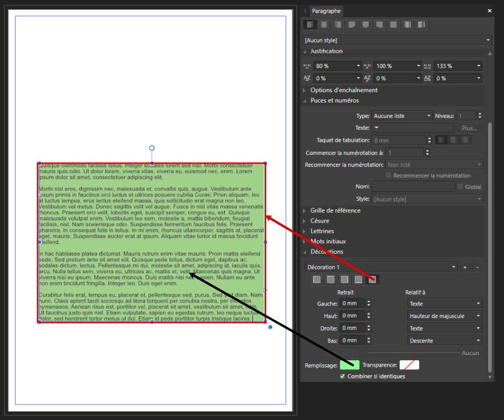Image resolution: width=504 pixels, height=420 pixels.
Task: Click the panel vertical scrollbar
Action: coord(490,248)
